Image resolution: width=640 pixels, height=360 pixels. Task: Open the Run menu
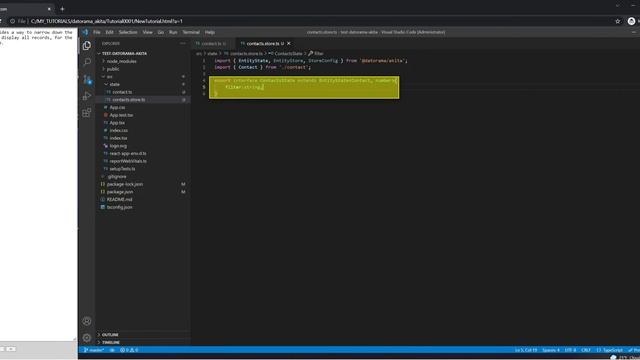pyautogui.click(x=173, y=32)
